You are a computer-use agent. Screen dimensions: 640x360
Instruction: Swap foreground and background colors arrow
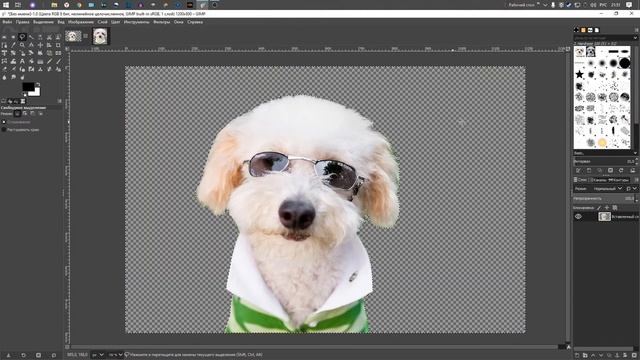[38, 84]
